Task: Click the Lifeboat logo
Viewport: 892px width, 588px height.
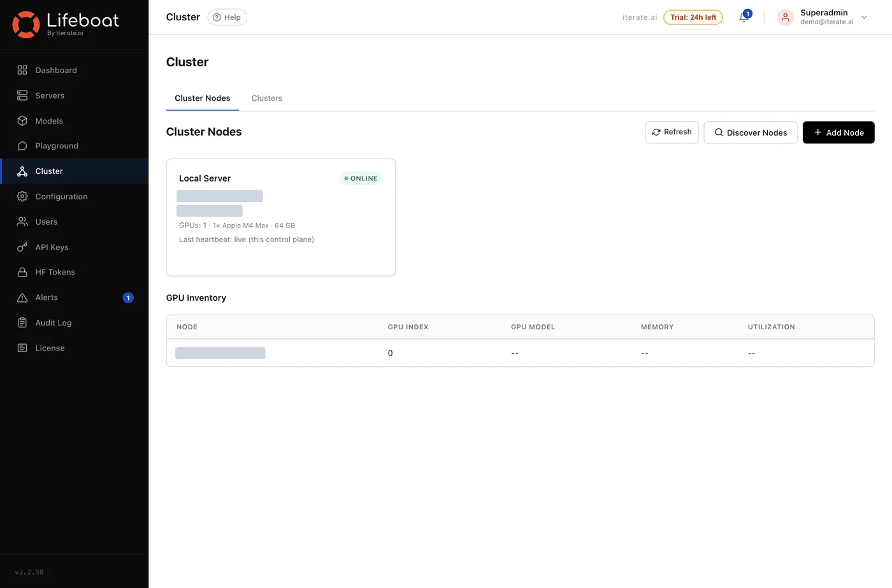Action: tap(66, 24)
